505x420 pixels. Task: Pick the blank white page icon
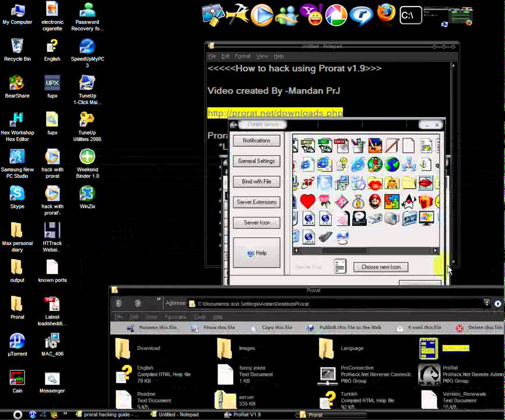tap(409, 146)
